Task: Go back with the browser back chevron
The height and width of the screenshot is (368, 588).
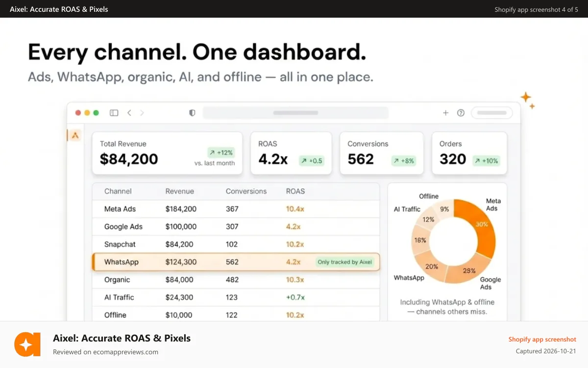Action: [x=129, y=113]
